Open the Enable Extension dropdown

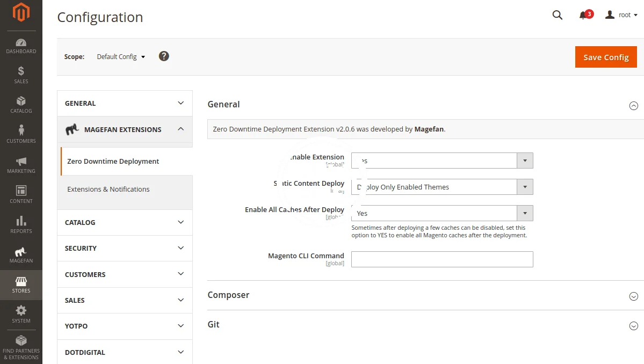pyautogui.click(x=442, y=161)
